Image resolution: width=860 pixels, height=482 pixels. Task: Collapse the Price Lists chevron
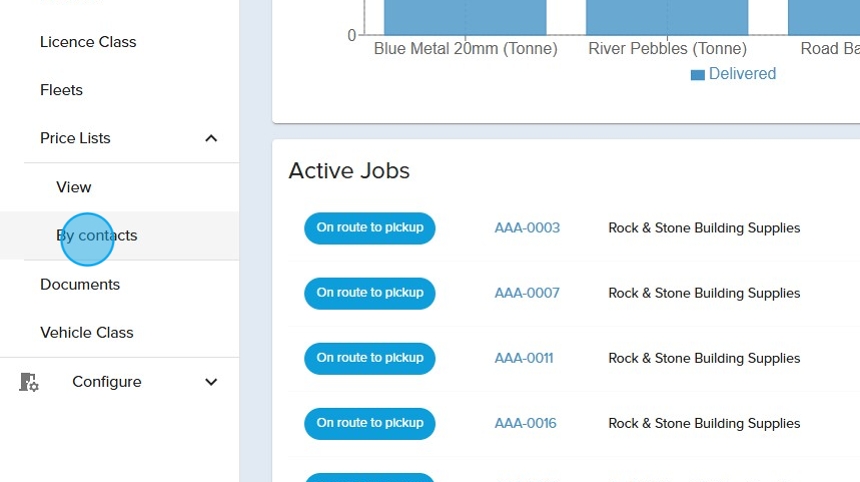click(211, 138)
